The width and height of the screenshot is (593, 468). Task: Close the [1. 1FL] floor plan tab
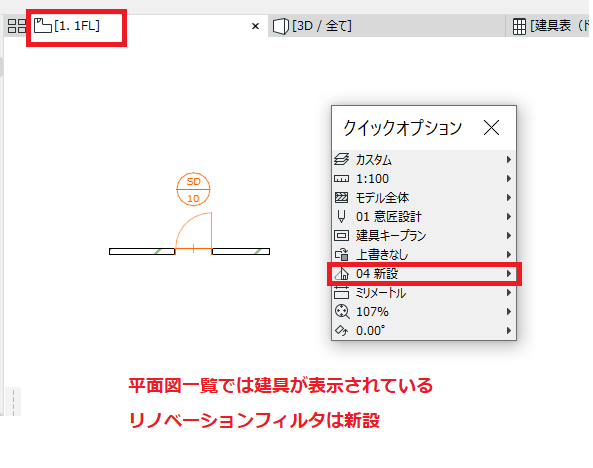[x=256, y=26]
